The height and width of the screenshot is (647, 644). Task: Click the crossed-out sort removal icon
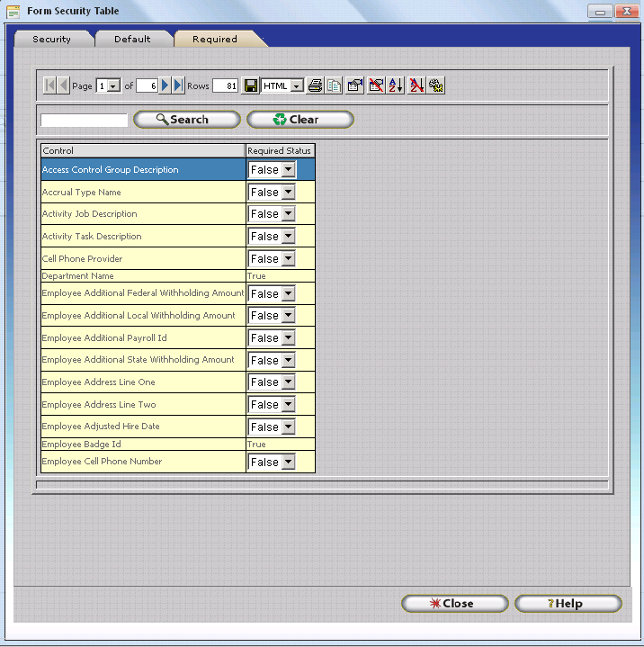[x=416, y=85]
